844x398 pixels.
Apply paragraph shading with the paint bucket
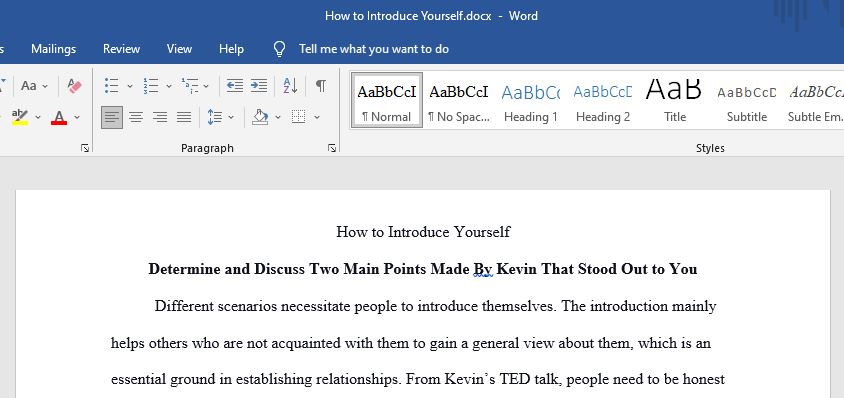[260, 117]
